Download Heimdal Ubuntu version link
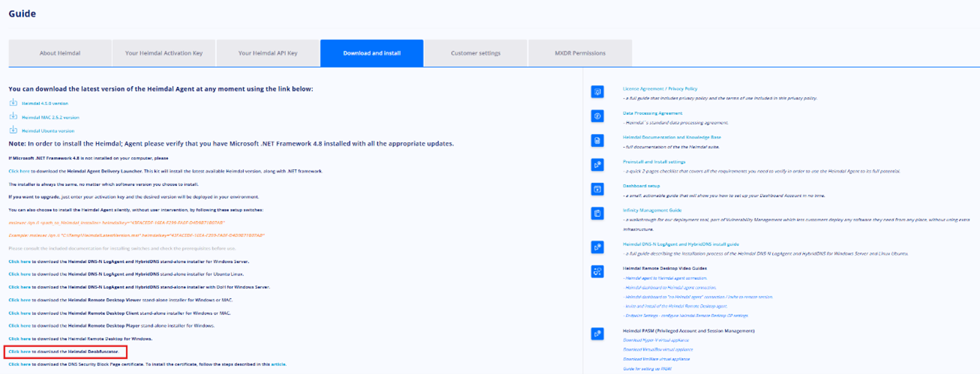980x374 pixels. [x=48, y=130]
